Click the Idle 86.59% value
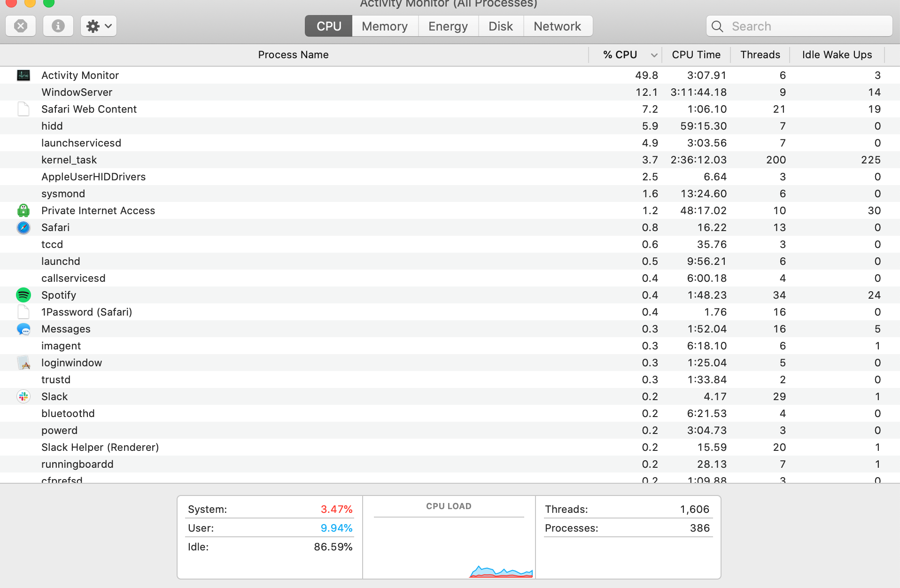 pyautogui.click(x=333, y=547)
